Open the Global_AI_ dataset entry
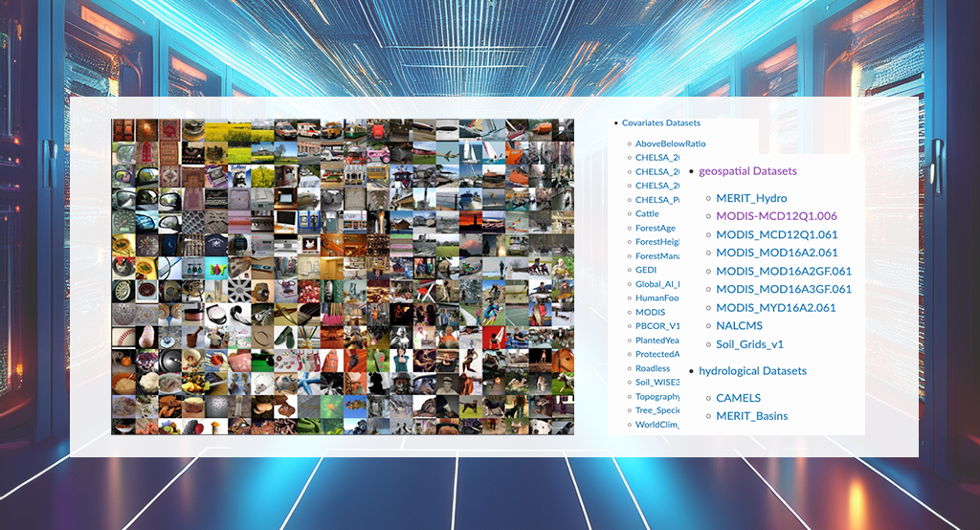 coord(657,284)
